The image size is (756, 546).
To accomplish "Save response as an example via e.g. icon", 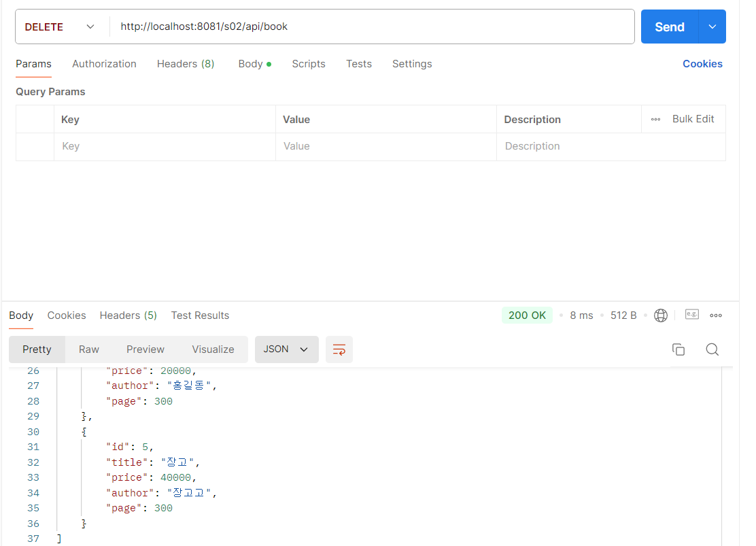I will click(691, 314).
